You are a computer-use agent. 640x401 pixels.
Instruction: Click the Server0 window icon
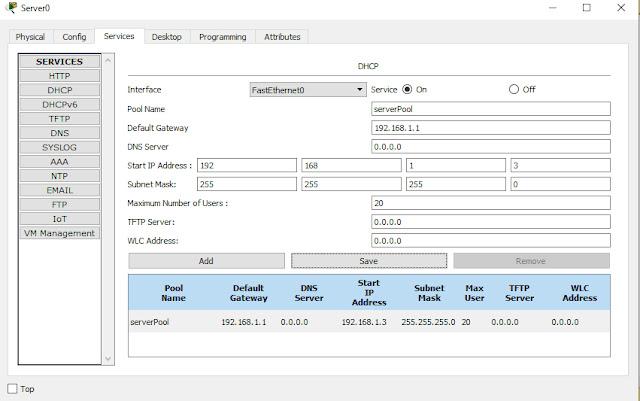(12, 7)
